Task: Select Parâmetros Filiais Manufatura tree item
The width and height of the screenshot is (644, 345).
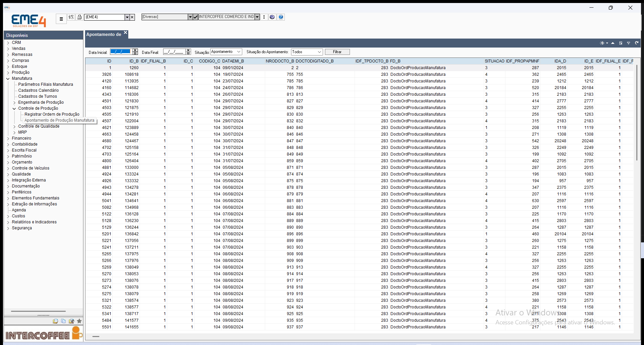Action: pyautogui.click(x=46, y=84)
